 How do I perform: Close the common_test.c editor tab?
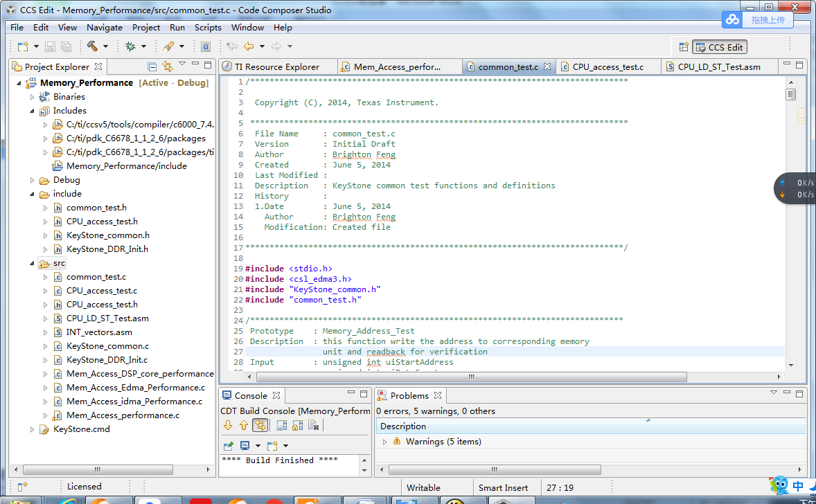pos(547,66)
